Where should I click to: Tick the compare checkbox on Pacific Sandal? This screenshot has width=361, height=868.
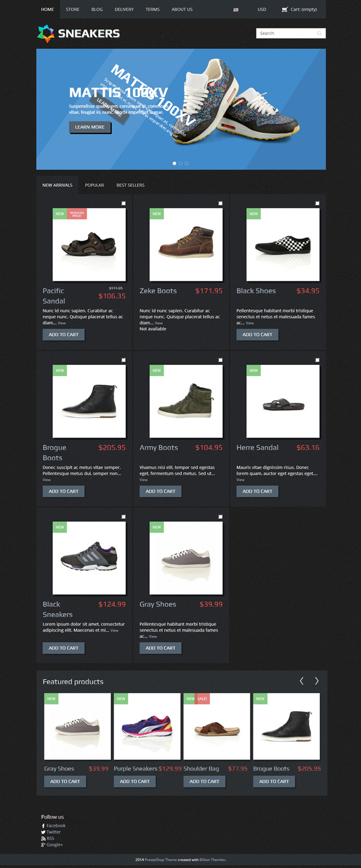point(123,203)
